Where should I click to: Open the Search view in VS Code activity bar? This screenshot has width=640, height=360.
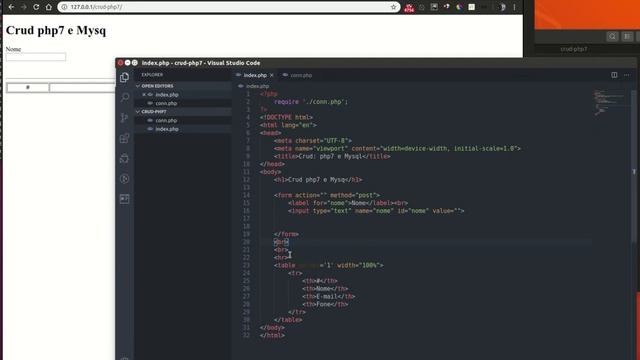click(x=124, y=97)
